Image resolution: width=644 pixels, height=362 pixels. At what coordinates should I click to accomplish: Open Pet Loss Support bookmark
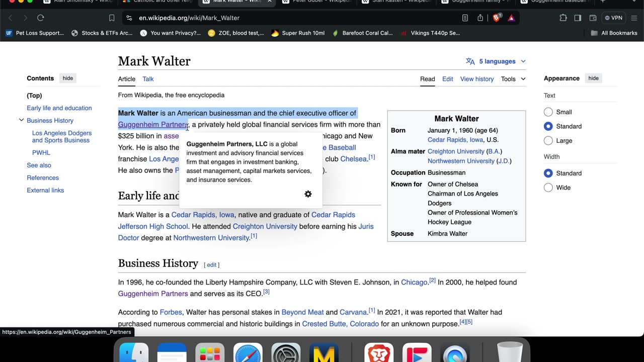pyautogui.click(x=35, y=33)
